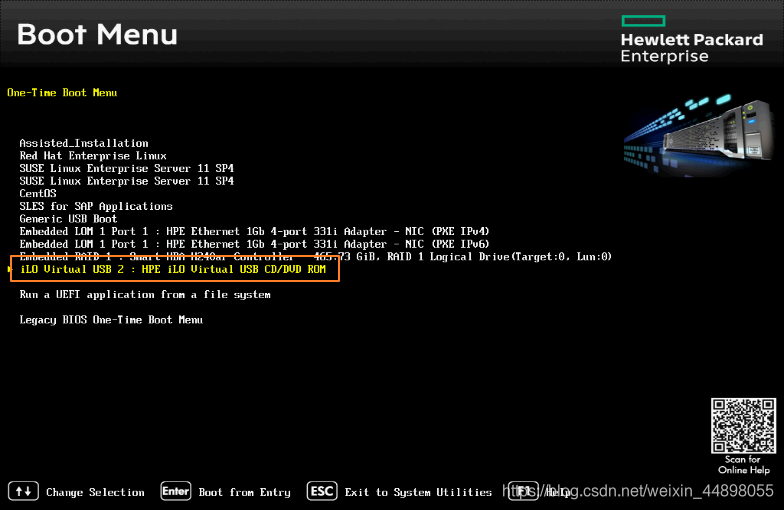The width and height of the screenshot is (784, 510).
Task: Click the selection arrow beside iLO Virtual USB
Action: [x=10, y=270]
